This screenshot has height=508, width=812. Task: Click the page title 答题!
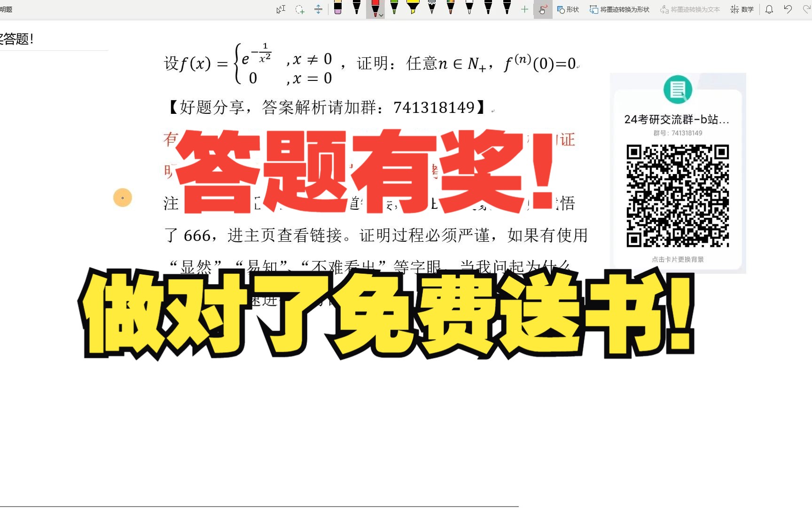16,39
